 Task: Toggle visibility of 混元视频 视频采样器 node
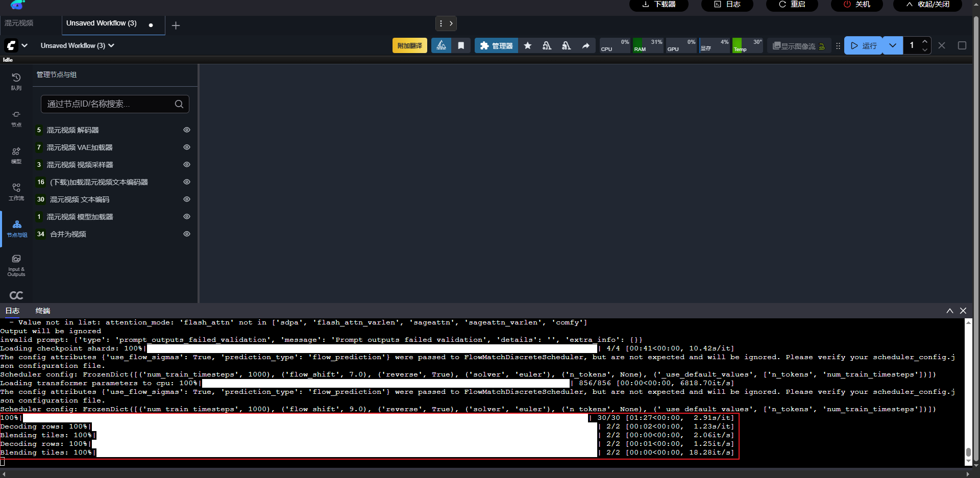click(x=187, y=165)
